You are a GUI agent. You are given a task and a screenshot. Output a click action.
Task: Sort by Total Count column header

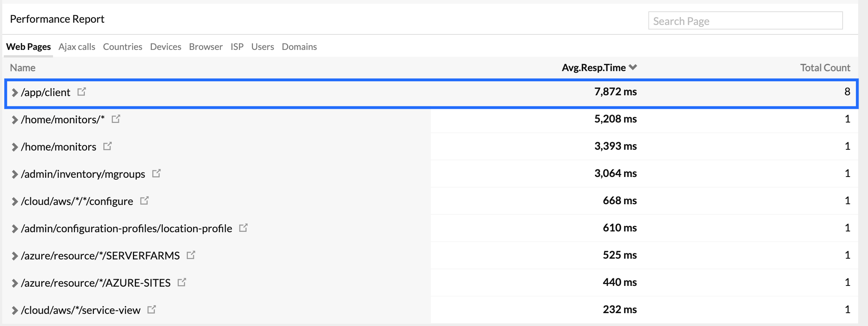tap(825, 68)
